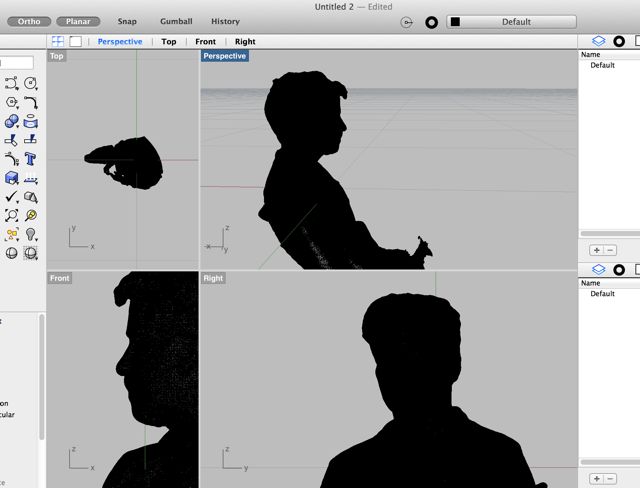Add a layer in the lower panel
This screenshot has height=488, width=640.
click(596, 479)
